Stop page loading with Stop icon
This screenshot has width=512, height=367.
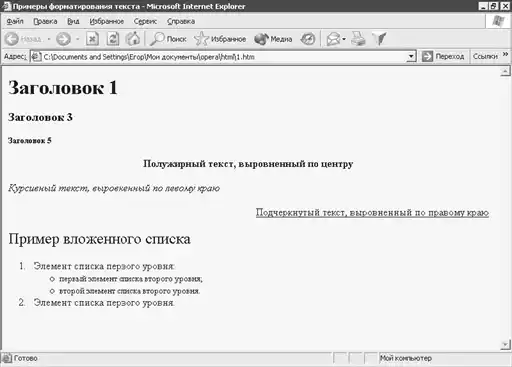[x=92, y=39]
